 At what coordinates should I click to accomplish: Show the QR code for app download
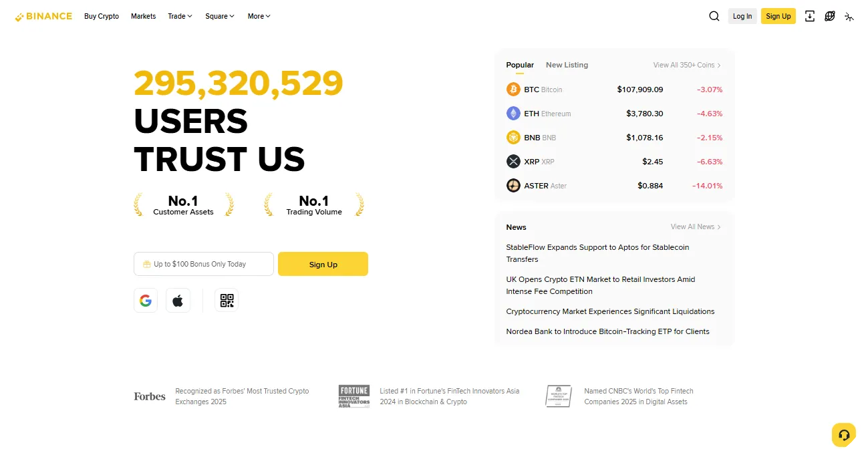(226, 300)
